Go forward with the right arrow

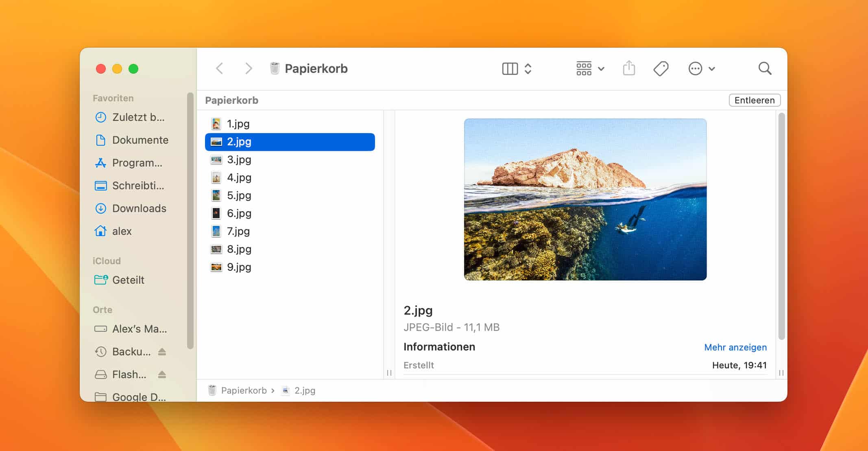[249, 68]
